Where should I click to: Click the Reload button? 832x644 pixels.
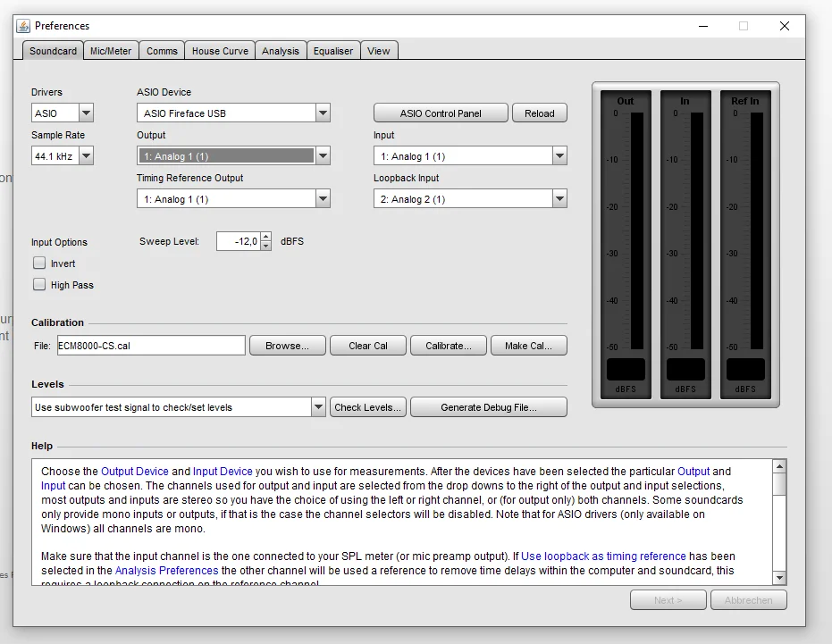(540, 113)
